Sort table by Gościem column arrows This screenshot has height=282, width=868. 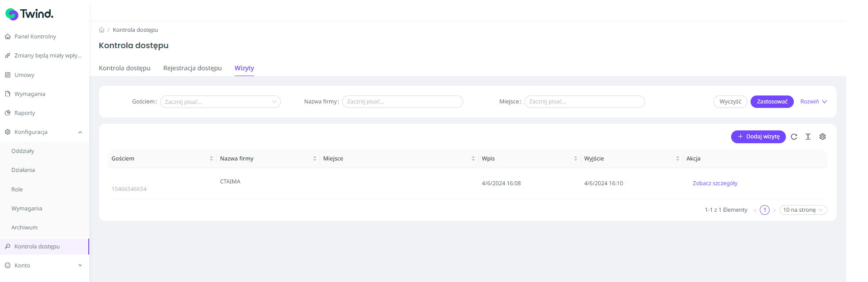coord(211,159)
